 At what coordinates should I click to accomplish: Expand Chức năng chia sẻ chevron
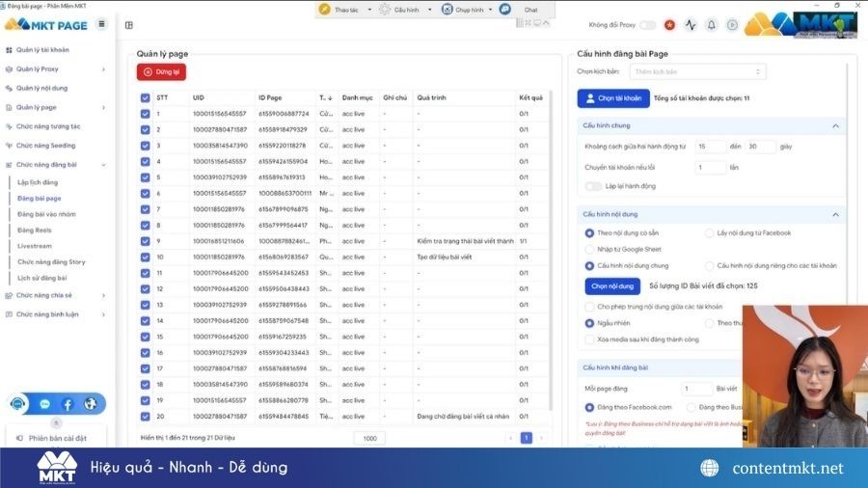point(103,295)
